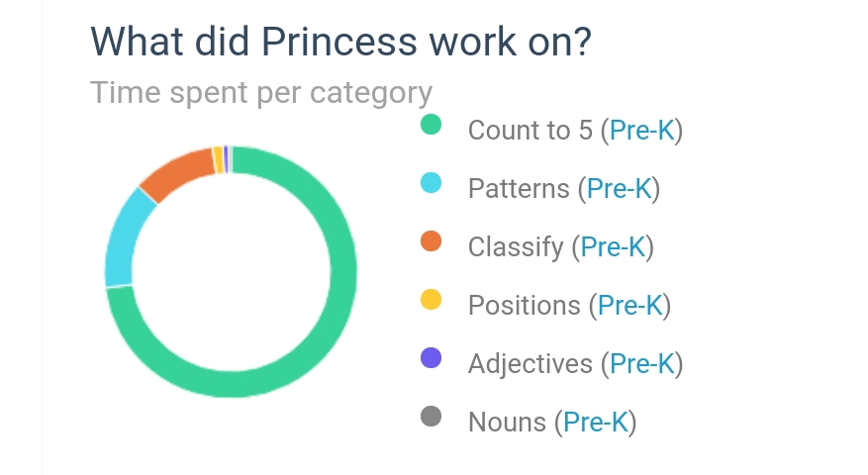Click the orange Classify legend dot

pyautogui.click(x=431, y=241)
